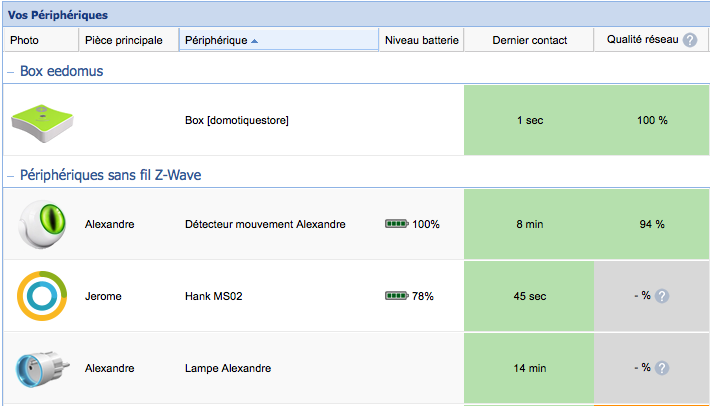The height and width of the screenshot is (406, 710).
Task: Open Détecteur mouvement Alexandre device
Action: [x=265, y=224]
